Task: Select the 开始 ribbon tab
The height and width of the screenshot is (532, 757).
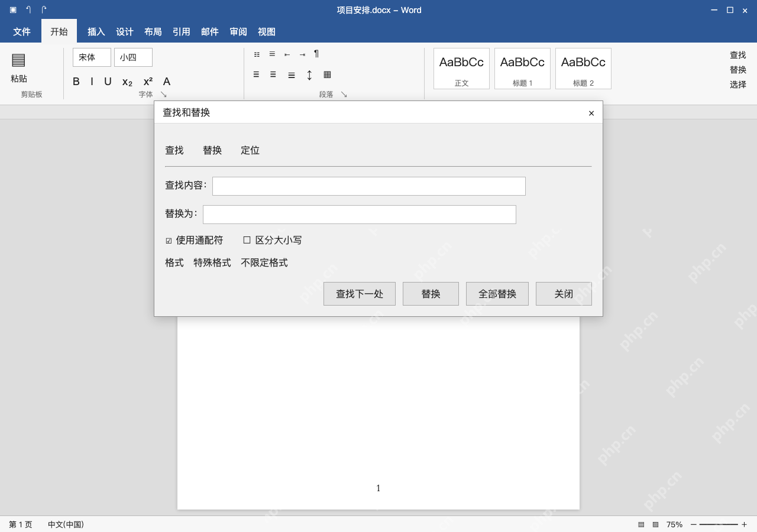Action: point(59,31)
